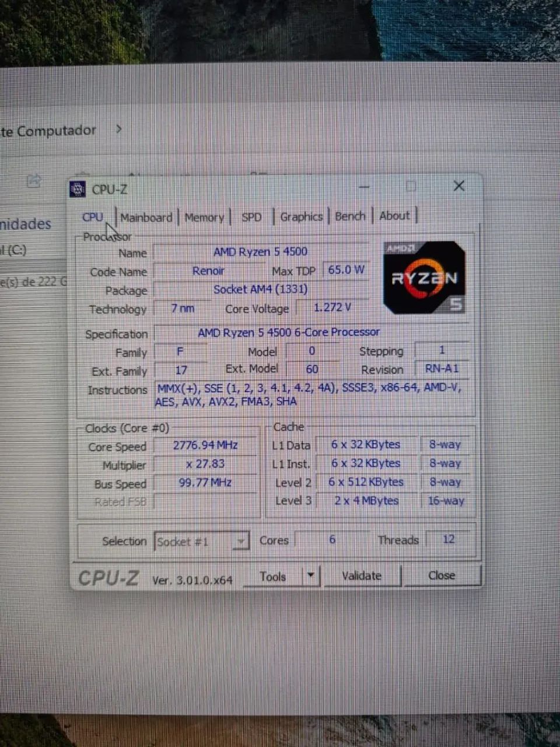The image size is (560, 747).
Task: Click the Stepping value 1
Action: (442, 350)
